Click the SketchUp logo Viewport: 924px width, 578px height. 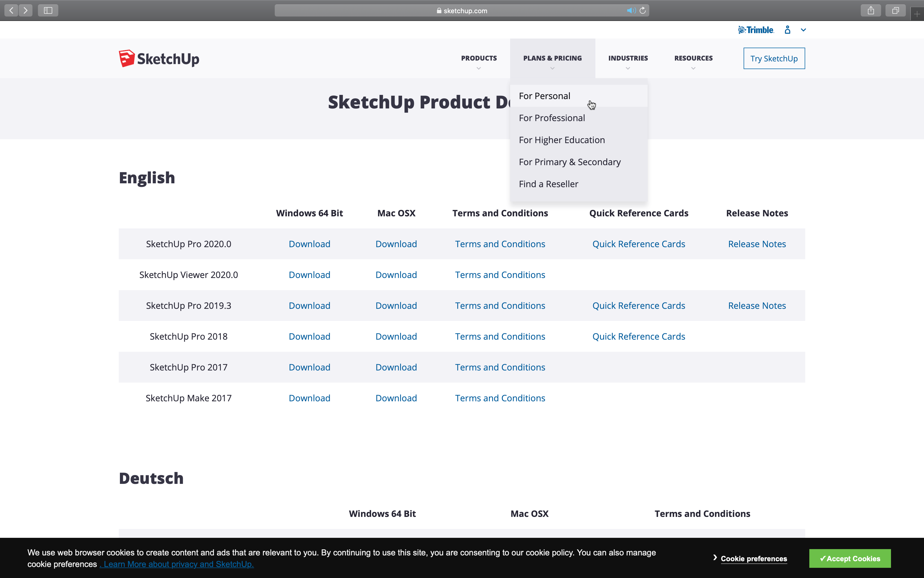(159, 58)
